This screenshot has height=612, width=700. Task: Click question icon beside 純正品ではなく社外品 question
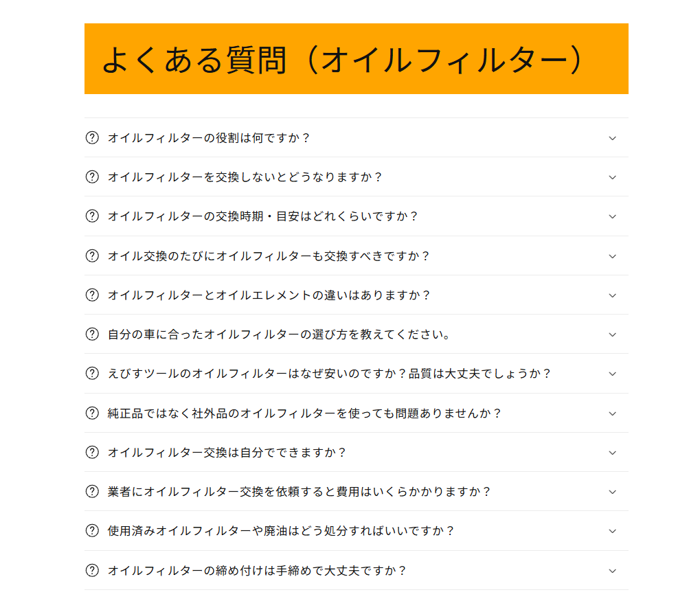[92, 413]
